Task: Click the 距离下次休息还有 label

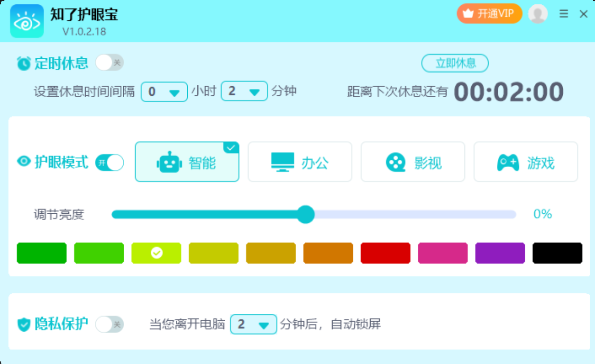Action: coord(398,91)
